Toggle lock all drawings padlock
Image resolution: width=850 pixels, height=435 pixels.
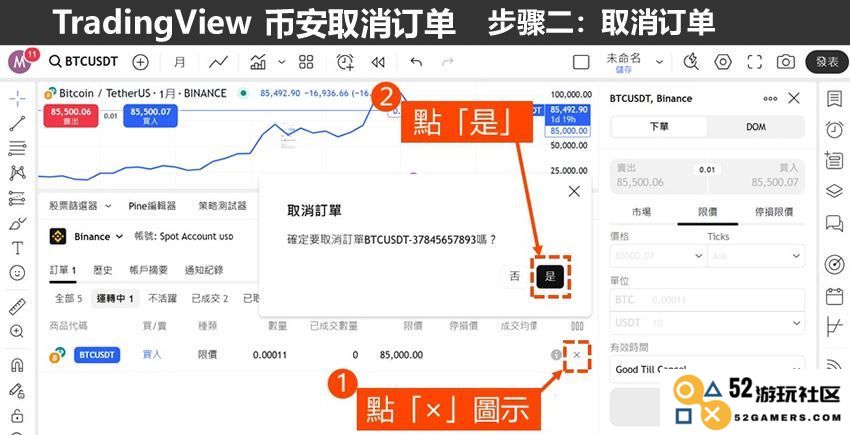point(17,415)
